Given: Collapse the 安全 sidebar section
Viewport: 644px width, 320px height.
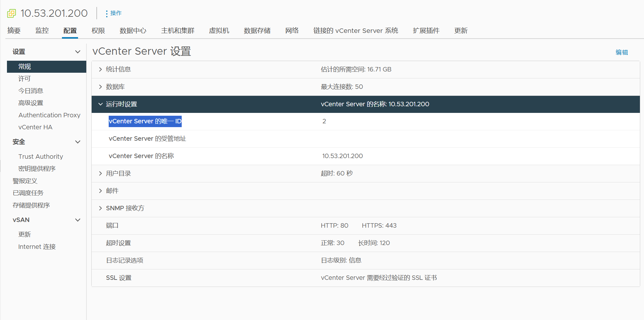Looking at the screenshot, I should (78, 142).
